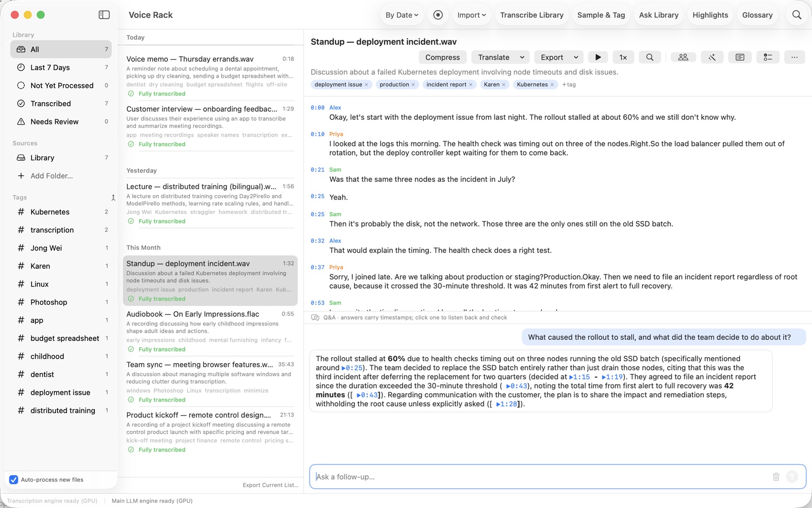812x508 pixels.
Task: Jump to timestamp 1:28 in the answer
Action: point(506,404)
